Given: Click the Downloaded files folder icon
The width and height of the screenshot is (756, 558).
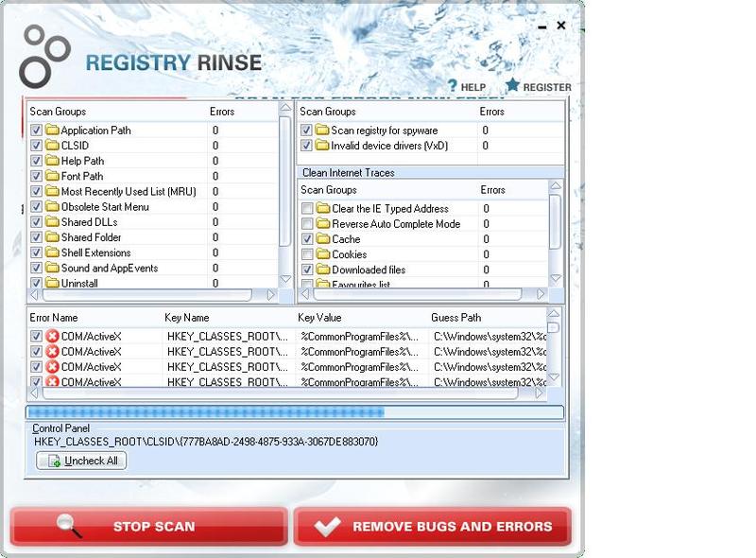Looking at the screenshot, I should point(323,270).
